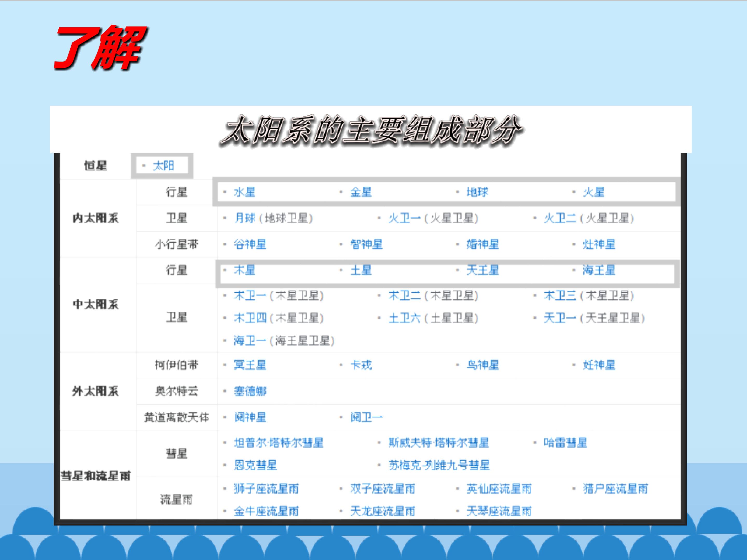Open the 哈雷彗星 comet link
Viewport: 747px width, 560px height.
coord(565,443)
